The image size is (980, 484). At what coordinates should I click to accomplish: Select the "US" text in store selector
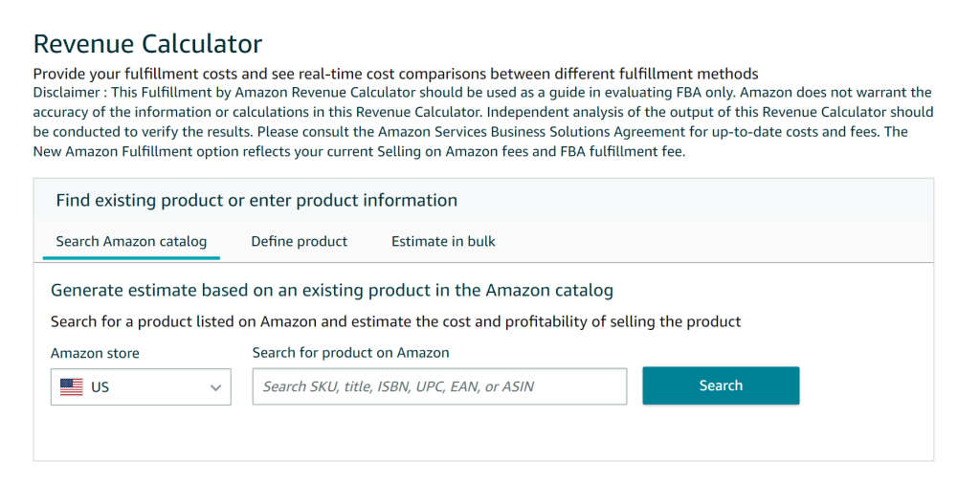coord(100,387)
